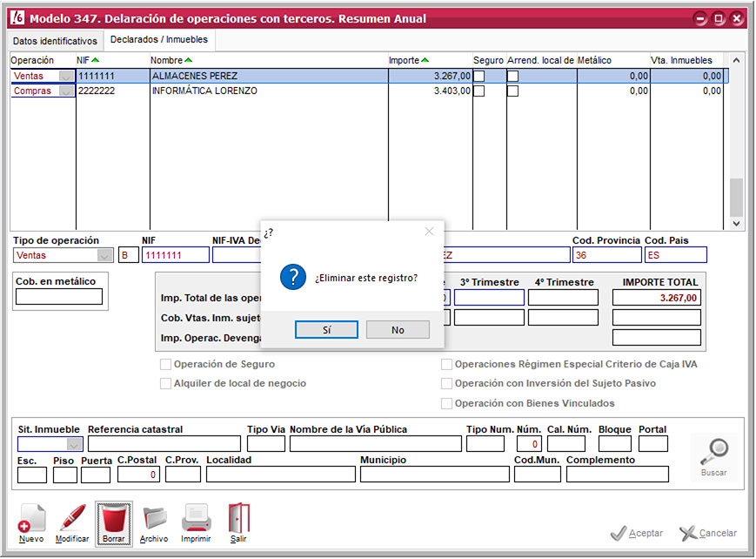Click the Cancelar button

(x=708, y=533)
